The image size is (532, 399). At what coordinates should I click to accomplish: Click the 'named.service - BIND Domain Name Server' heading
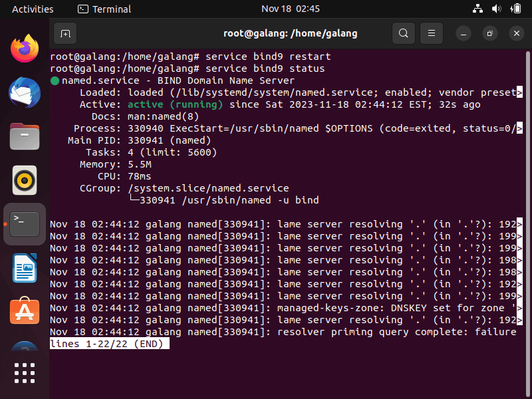178,80
